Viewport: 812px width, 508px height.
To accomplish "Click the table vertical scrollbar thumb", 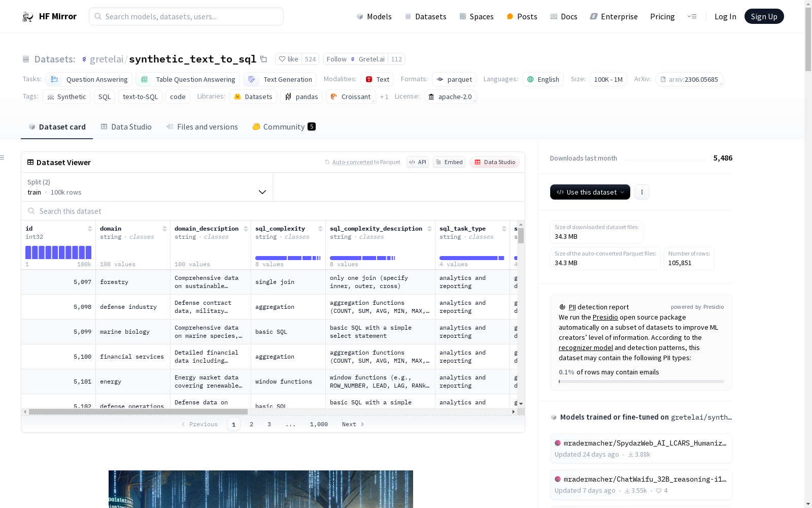I will pos(521,236).
